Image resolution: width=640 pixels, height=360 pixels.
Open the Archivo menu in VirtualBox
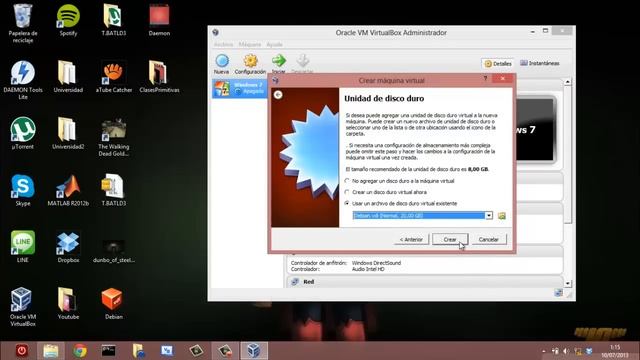tap(223, 44)
